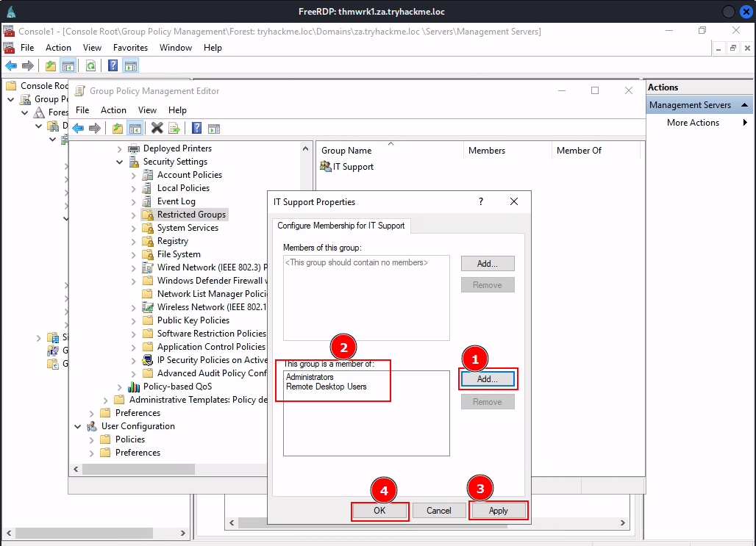The width and height of the screenshot is (756, 546).
Task: Click scroll-up arrow of editor tree scrollbar
Action: [x=305, y=148]
